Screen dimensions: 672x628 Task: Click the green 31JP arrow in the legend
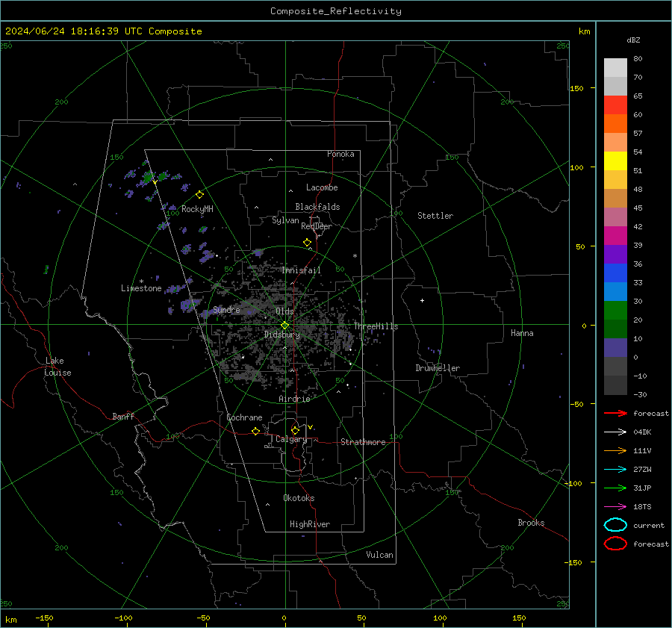[x=615, y=488]
